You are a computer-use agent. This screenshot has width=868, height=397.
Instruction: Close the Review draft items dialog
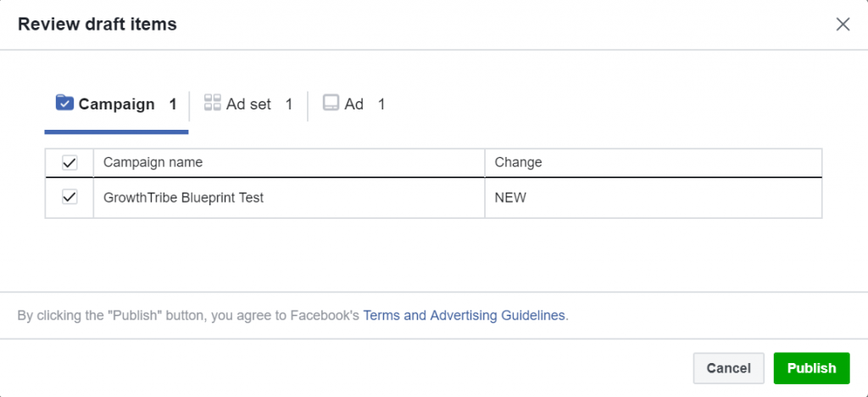coord(843,25)
